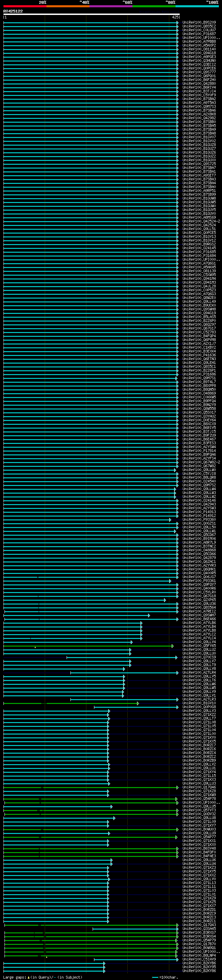This screenshot has width=222, height=980.
Task: Select the UniRef100_C5IAV9 label
Action: [x=199, y=959]
